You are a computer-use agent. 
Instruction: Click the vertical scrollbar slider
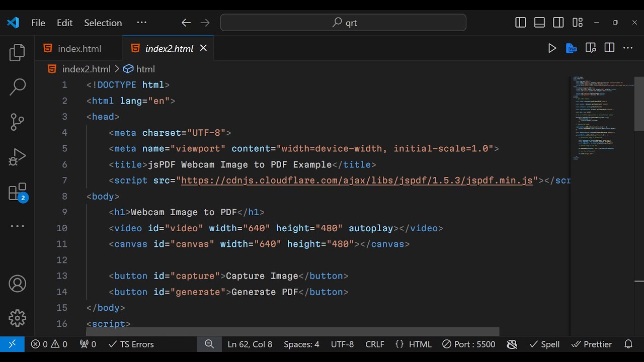pos(639,104)
